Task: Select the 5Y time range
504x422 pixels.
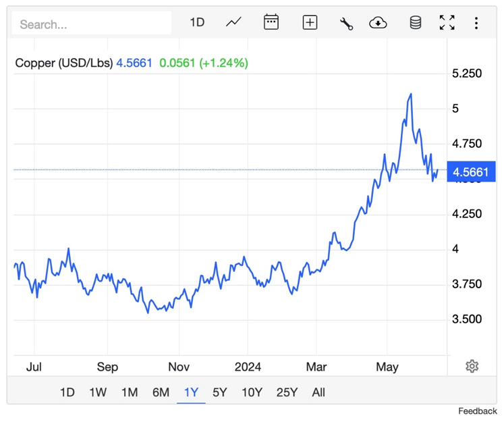Action: [x=220, y=392]
